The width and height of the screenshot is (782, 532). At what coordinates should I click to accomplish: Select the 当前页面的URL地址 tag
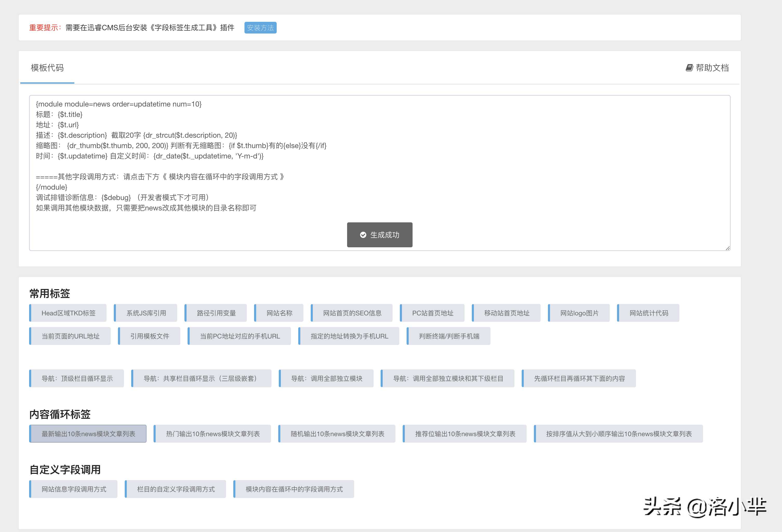(70, 336)
